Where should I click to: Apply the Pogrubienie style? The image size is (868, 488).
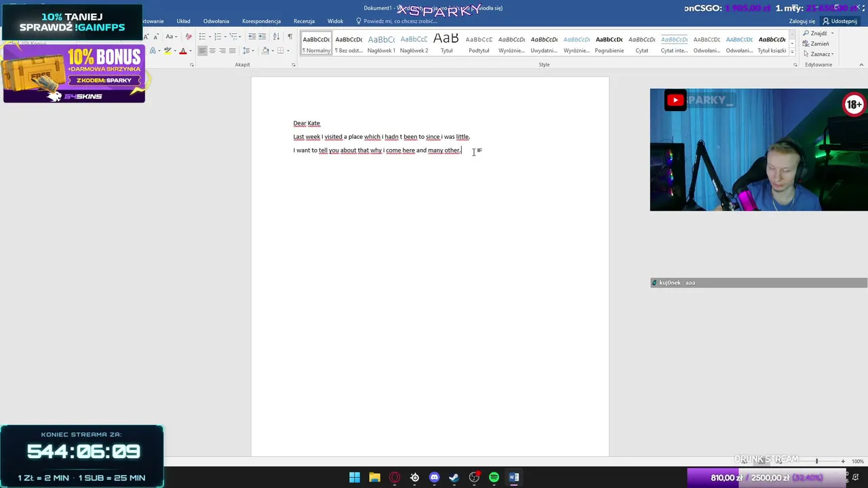pos(609,43)
